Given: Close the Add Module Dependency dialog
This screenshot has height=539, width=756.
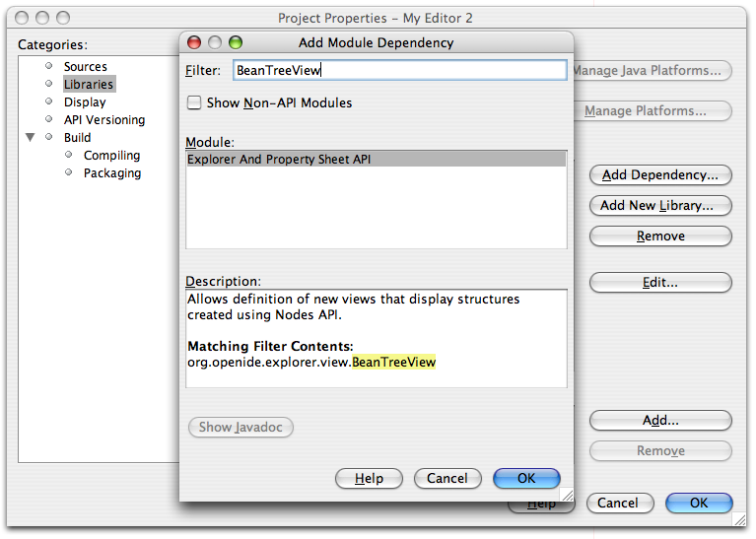Looking at the screenshot, I should coord(194,42).
